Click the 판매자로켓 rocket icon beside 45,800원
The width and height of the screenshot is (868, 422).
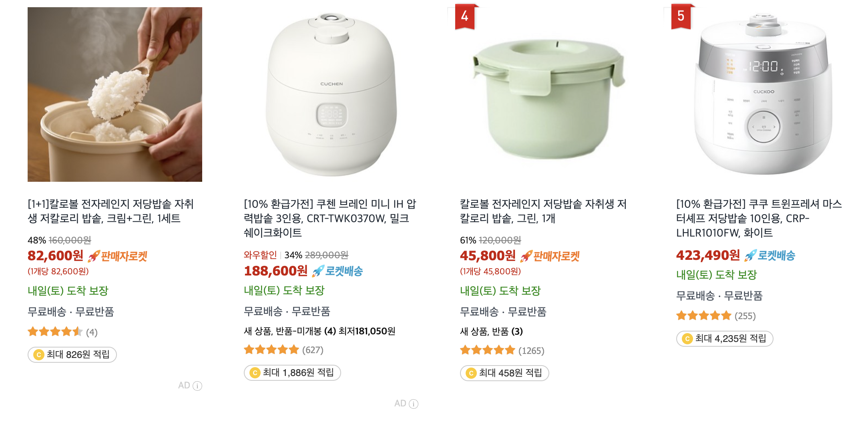click(x=525, y=256)
